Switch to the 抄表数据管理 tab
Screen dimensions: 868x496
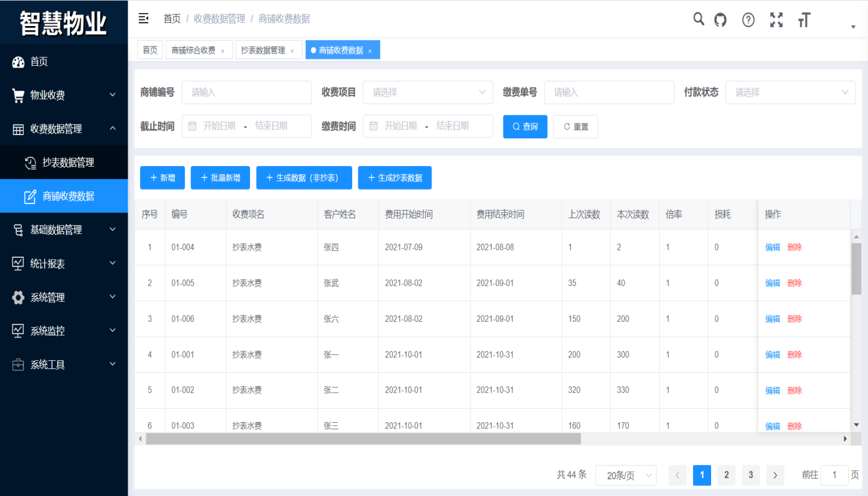click(263, 50)
